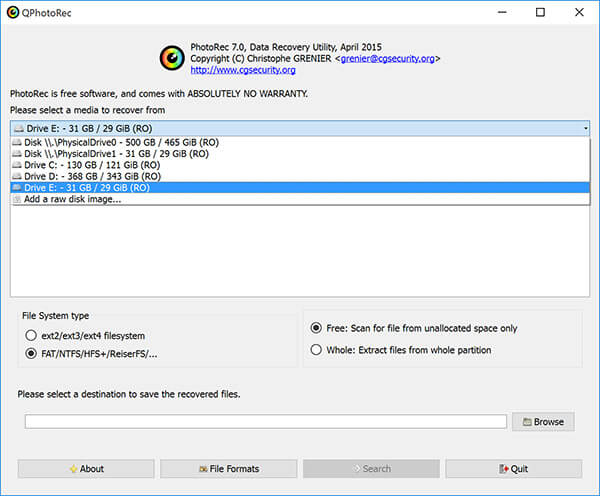Collapse the media selection dropdown arrow
Viewport: 600px width, 496px height.
585,129
